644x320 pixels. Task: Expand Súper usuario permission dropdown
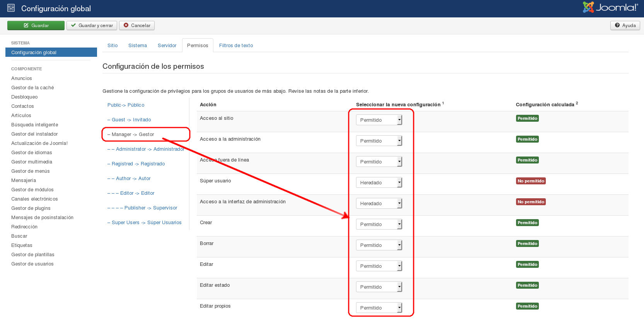tap(379, 183)
